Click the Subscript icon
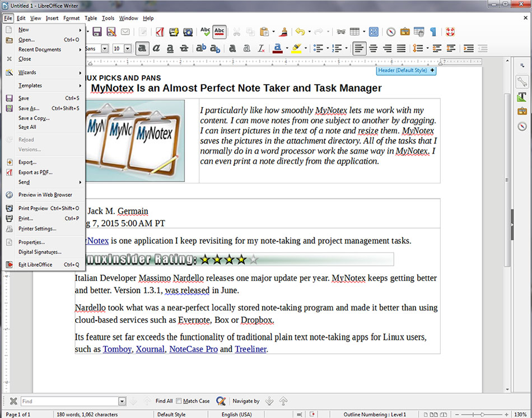This screenshot has height=418, width=532. point(215,49)
